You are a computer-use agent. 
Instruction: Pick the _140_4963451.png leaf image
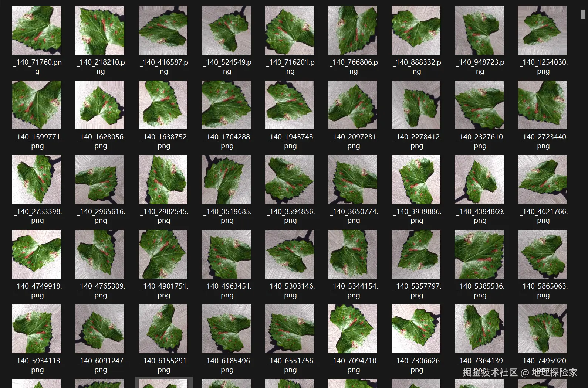point(226,254)
